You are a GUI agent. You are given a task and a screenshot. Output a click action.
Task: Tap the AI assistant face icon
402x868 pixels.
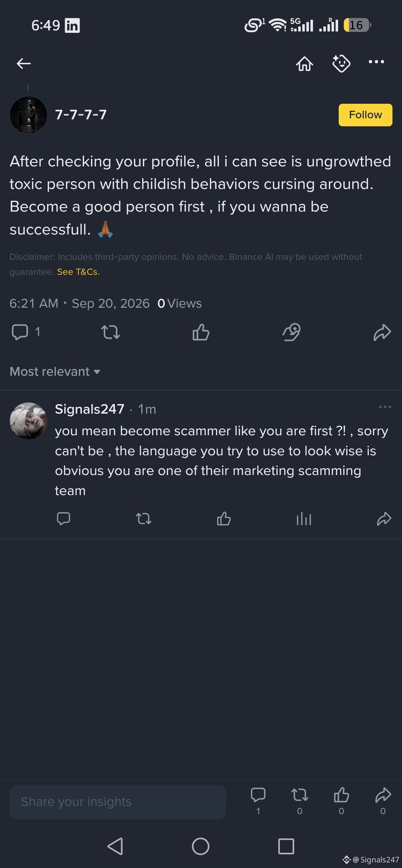(x=341, y=63)
